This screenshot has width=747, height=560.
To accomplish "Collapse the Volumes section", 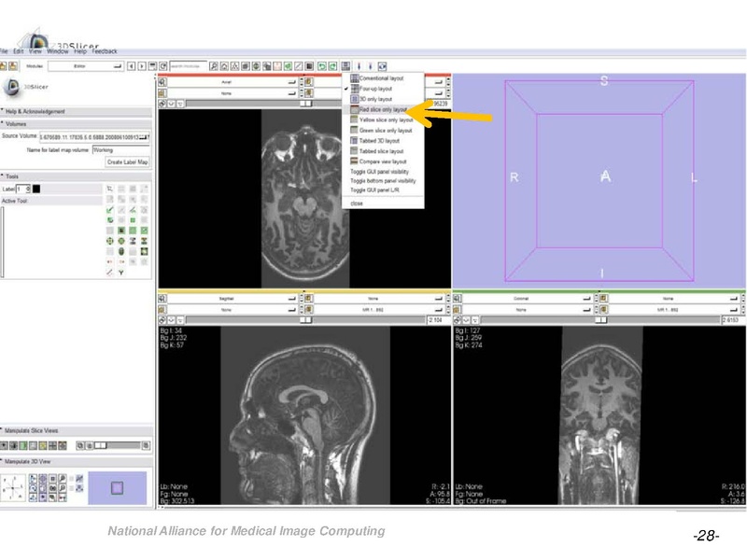I will point(76,124).
